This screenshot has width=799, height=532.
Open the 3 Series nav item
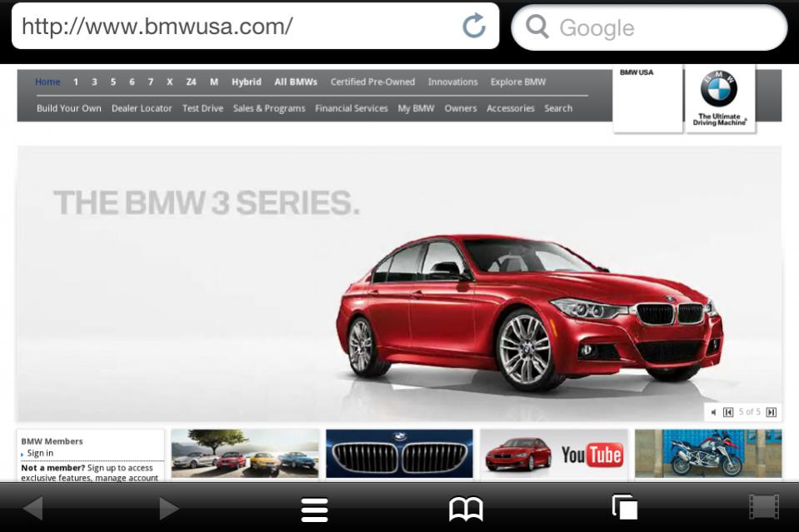click(94, 82)
